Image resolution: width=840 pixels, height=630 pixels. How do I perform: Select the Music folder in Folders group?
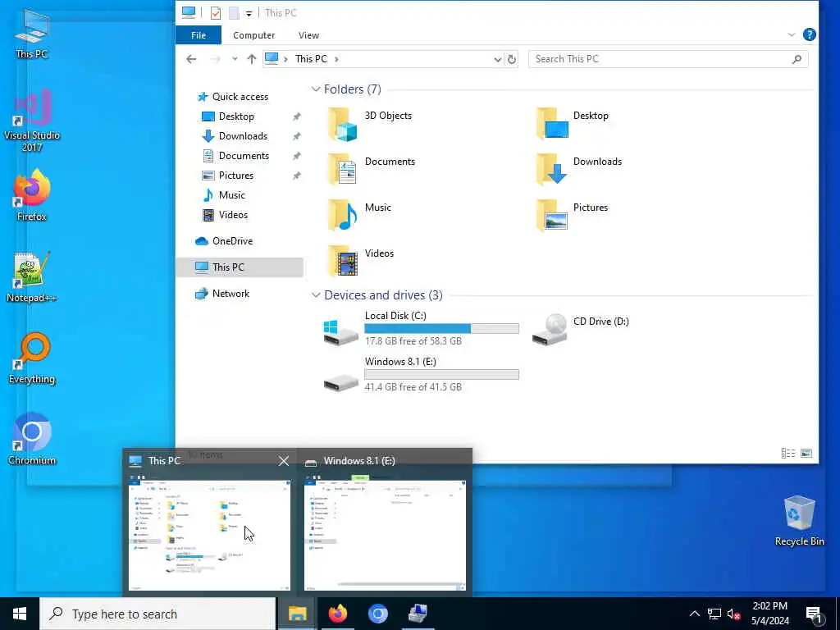[x=359, y=216]
